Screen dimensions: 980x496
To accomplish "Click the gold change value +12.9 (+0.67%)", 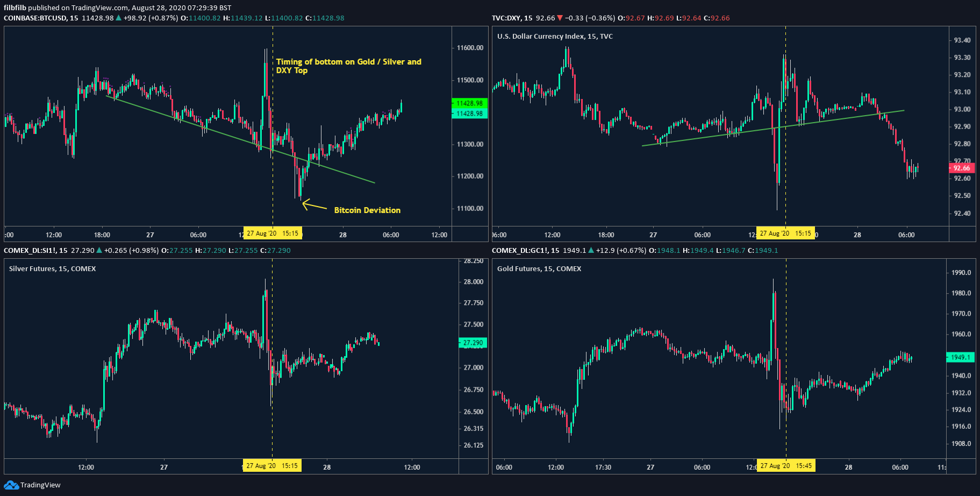I will [621, 250].
